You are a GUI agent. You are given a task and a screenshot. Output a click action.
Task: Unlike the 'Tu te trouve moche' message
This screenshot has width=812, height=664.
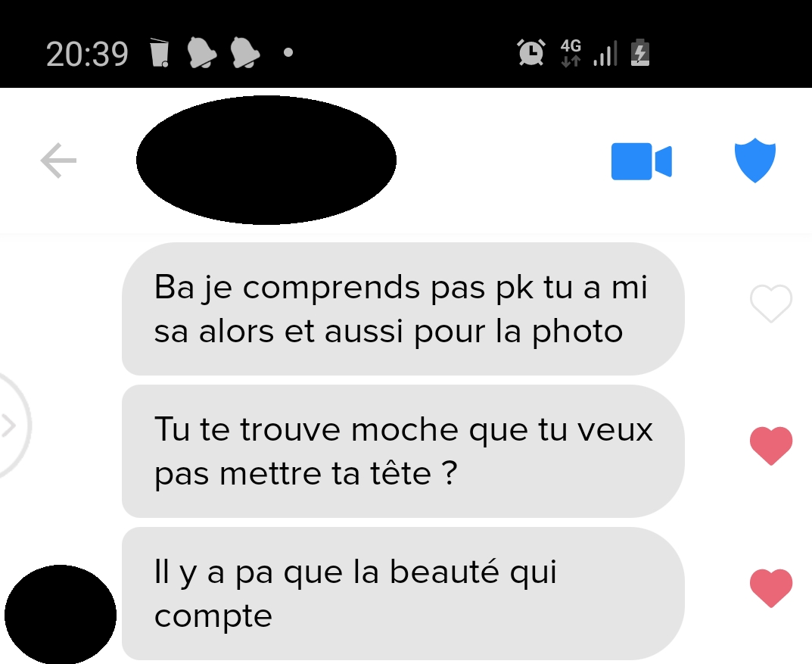[x=771, y=446]
